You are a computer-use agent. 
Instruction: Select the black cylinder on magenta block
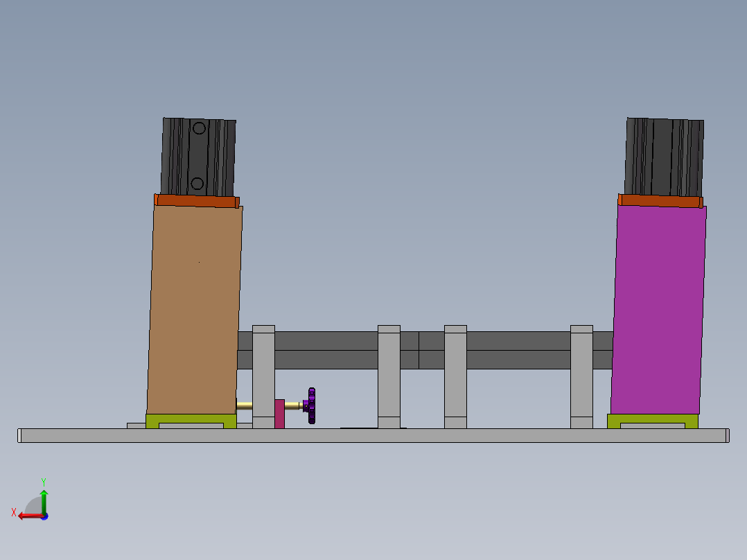pos(664,157)
